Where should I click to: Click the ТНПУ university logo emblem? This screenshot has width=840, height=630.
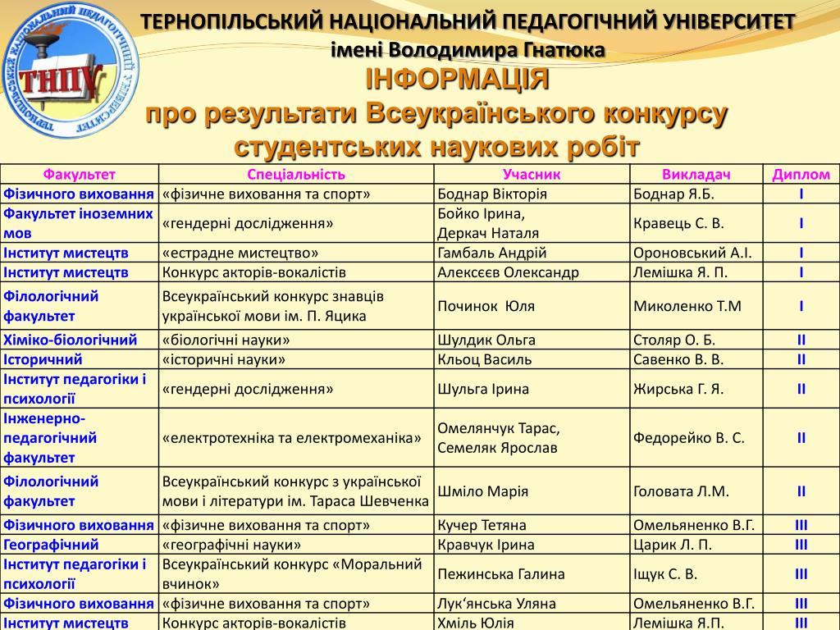click(71, 71)
